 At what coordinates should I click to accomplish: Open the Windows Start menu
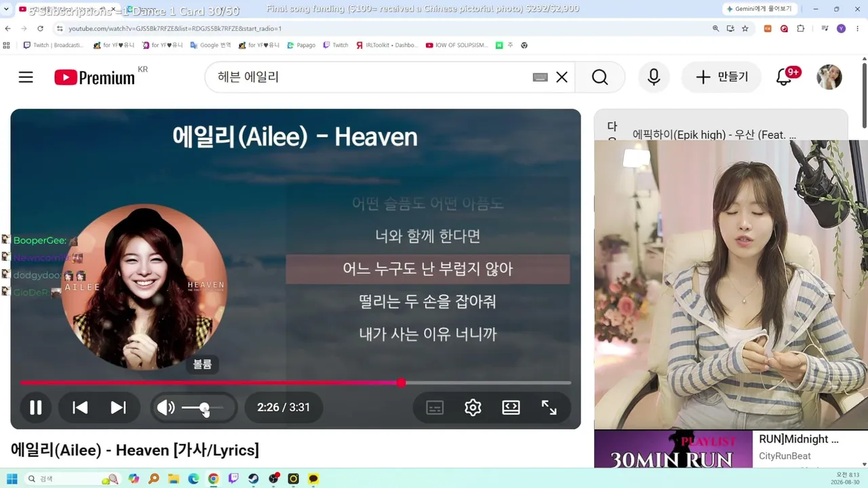12,479
